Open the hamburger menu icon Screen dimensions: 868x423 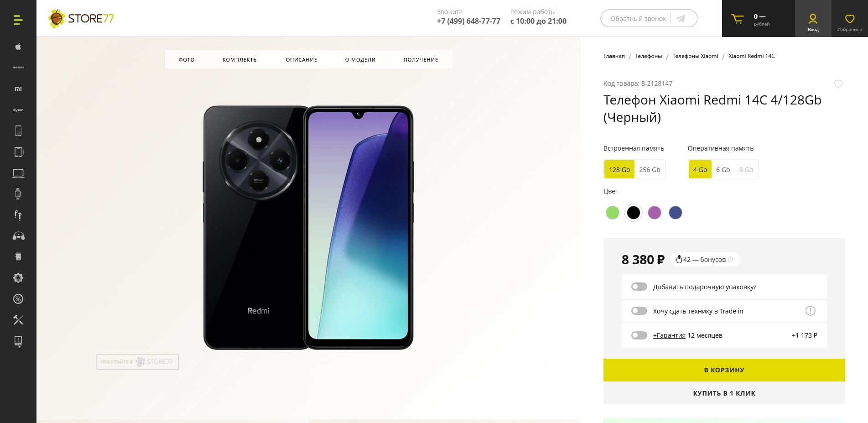(x=18, y=20)
